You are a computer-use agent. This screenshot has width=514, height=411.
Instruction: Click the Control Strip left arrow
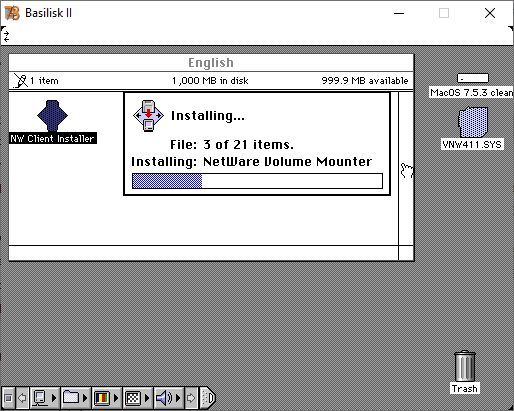[x=22, y=398]
